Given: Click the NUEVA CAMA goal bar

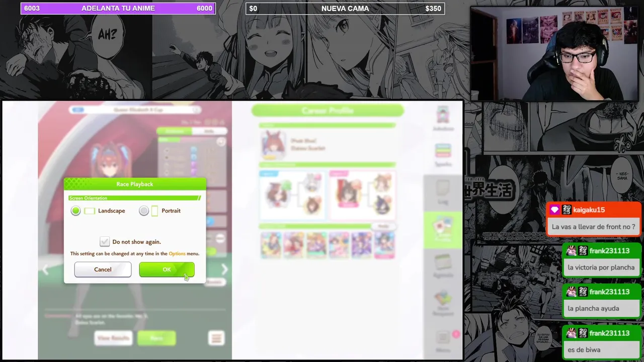Looking at the screenshot, I should tap(345, 9).
